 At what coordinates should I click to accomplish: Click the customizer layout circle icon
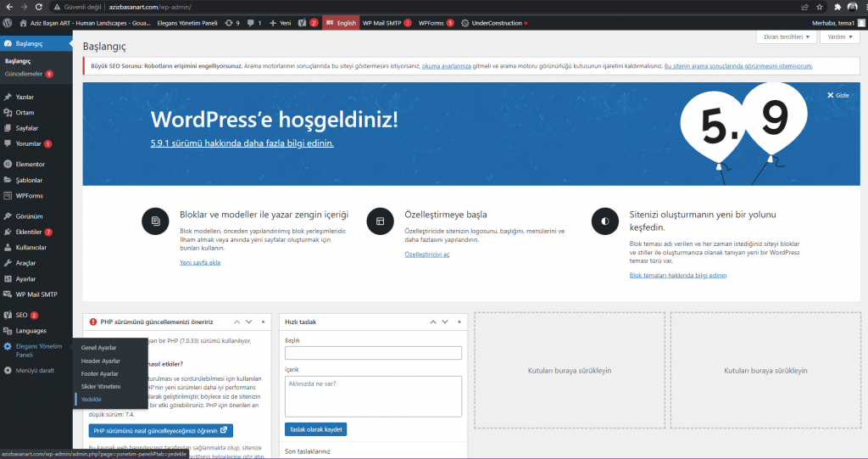pyautogui.click(x=381, y=221)
